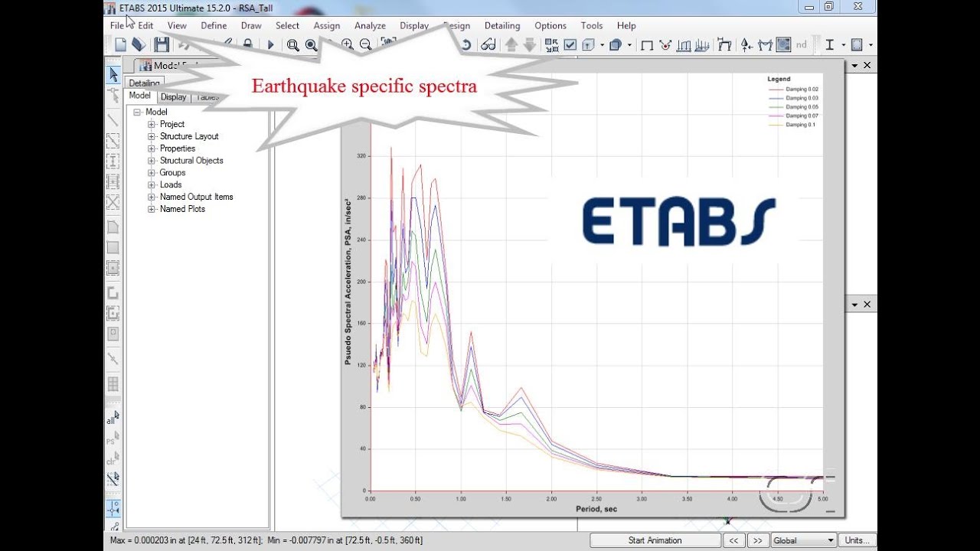Click the eyeglasses view icon
The height and width of the screenshot is (551, 980).
pyautogui.click(x=488, y=45)
